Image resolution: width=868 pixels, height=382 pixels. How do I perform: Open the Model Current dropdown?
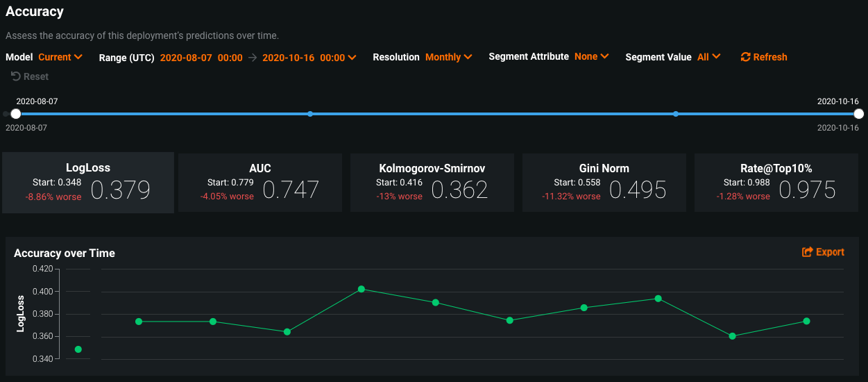60,57
